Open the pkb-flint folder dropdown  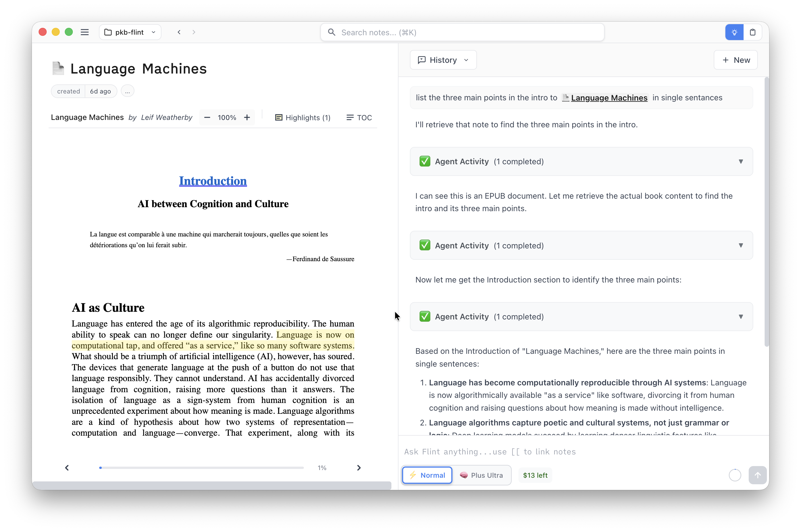[130, 32]
